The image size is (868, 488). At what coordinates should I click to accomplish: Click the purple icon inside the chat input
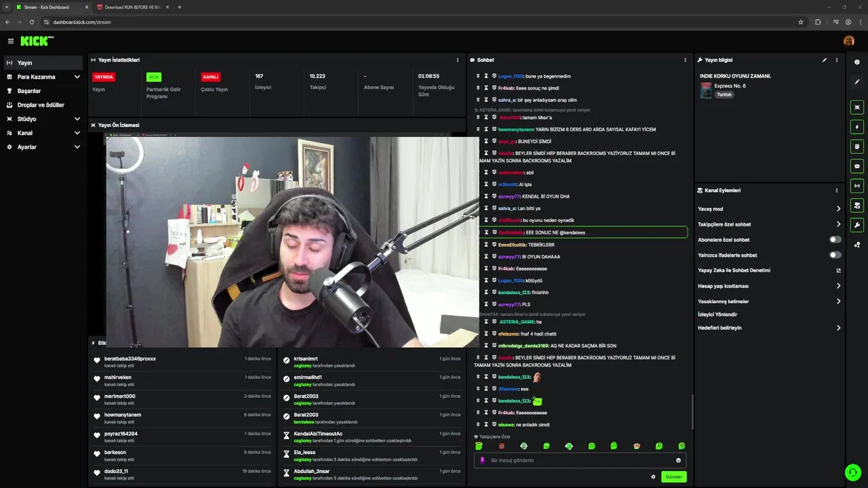[483, 460]
